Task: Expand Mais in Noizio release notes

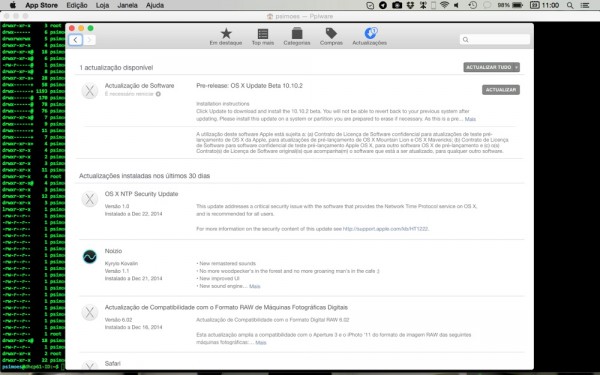Action: coord(254,286)
